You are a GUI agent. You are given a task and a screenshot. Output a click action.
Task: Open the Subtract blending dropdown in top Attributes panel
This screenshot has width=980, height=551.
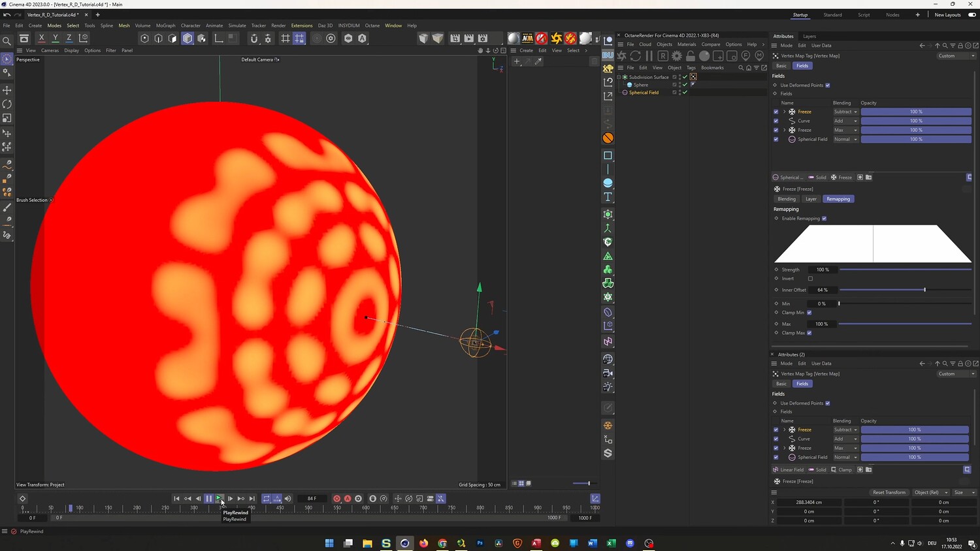[x=845, y=112]
